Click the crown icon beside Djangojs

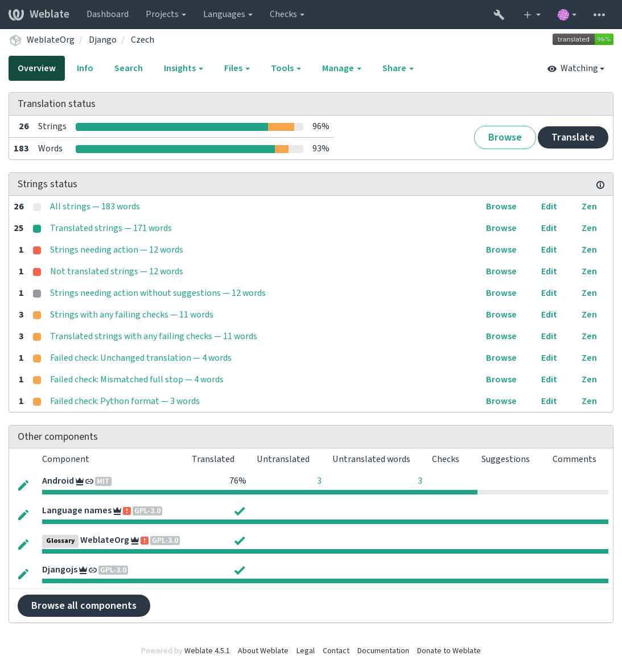pos(83,570)
